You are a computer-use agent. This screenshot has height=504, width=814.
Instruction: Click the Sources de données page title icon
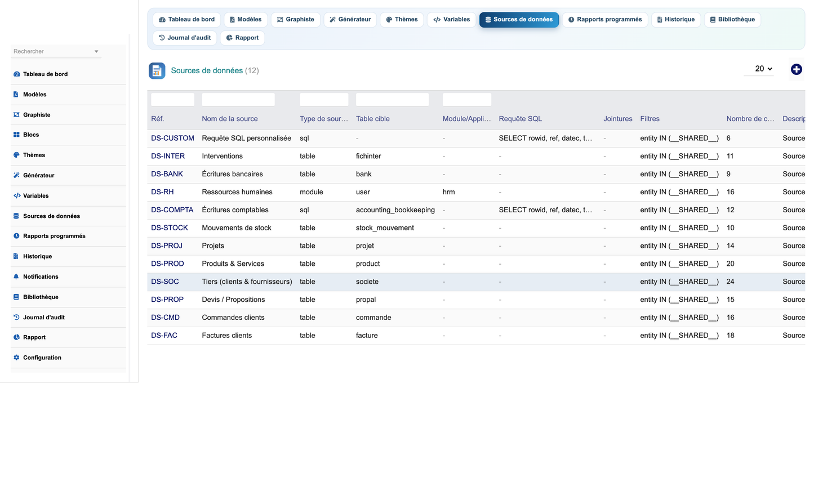(x=157, y=70)
